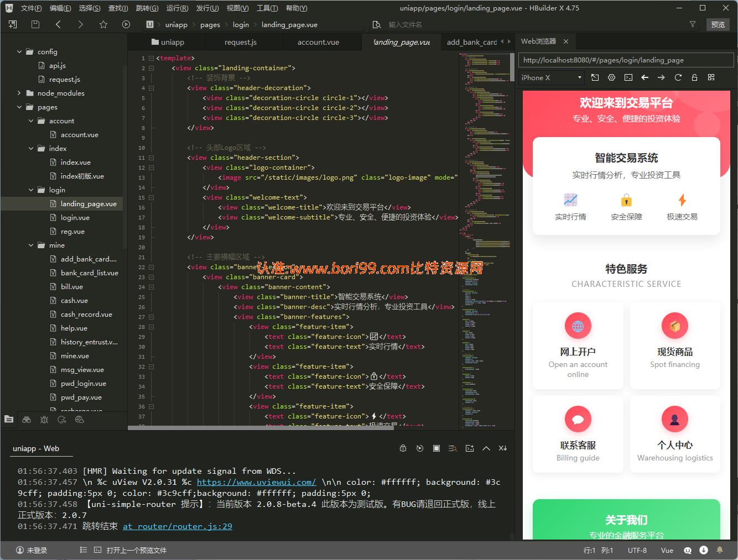Rerun the project from the console toolbar
Viewport: 738px width, 560px height.
coord(420,448)
